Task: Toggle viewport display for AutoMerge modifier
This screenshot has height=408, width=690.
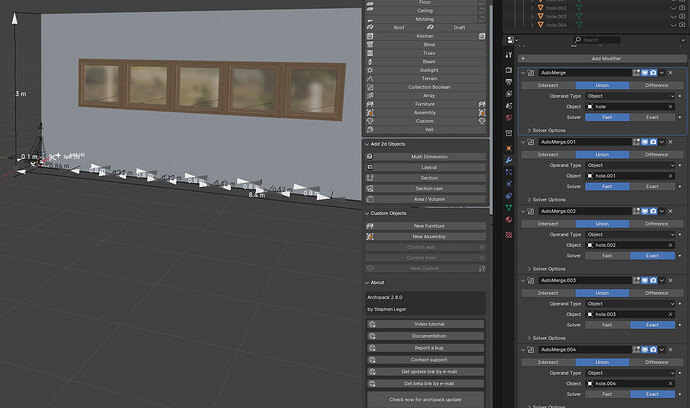Action: click(645, 73)
